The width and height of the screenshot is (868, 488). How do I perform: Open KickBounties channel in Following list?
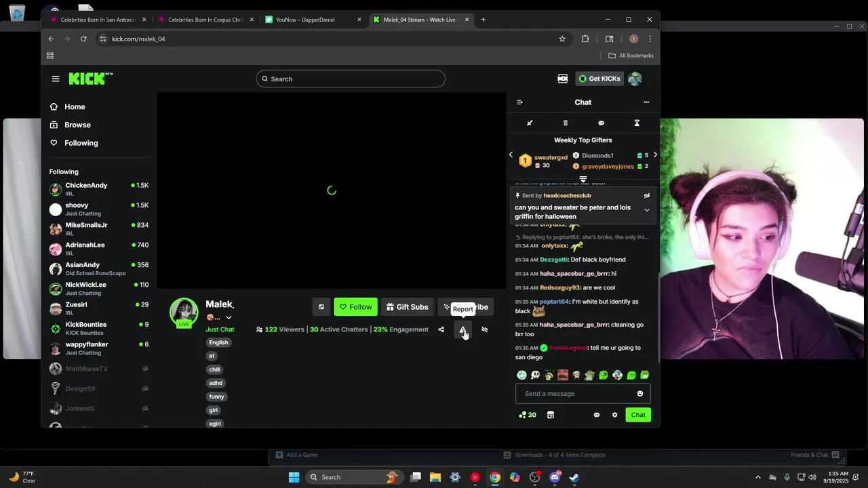pos(99,328)
